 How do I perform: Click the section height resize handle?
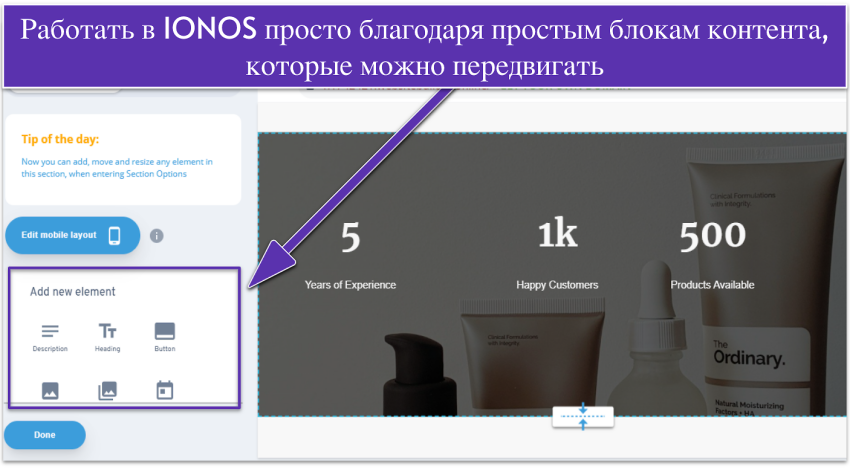pos(583,416)
